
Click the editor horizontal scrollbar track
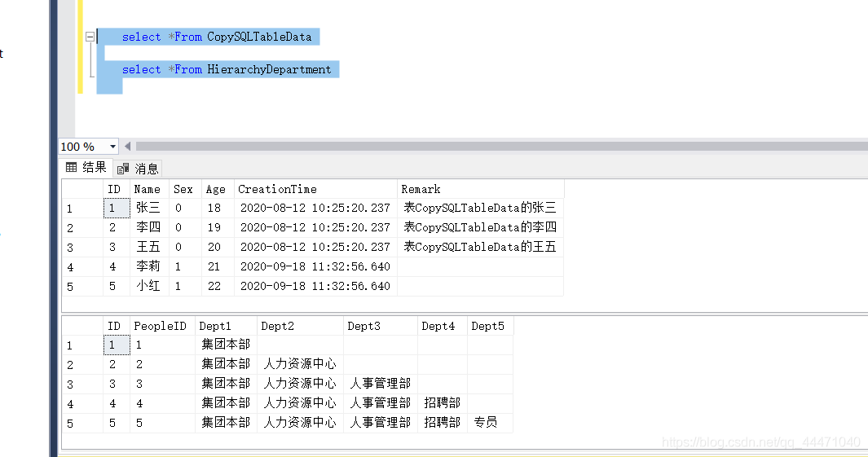[x=501, y=147]
